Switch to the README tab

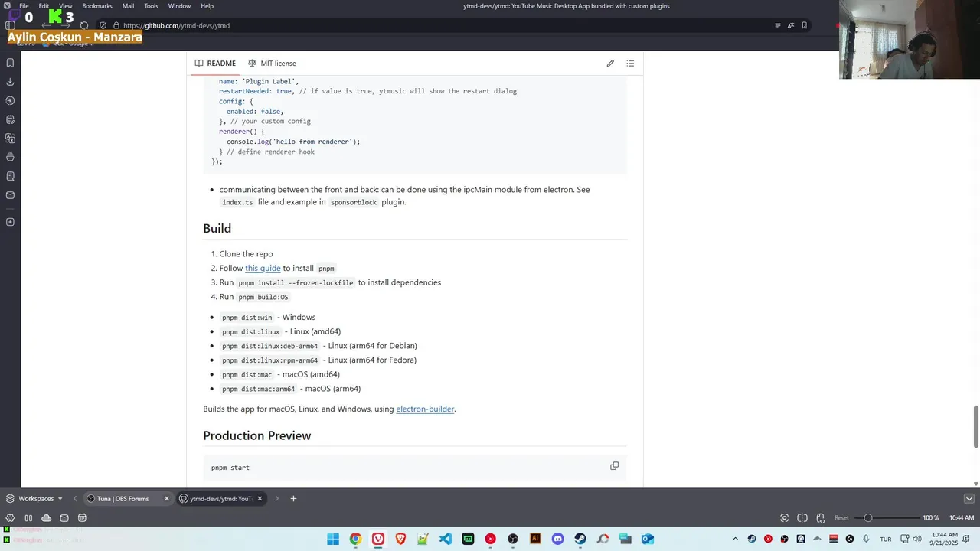(x=215, y=64)
